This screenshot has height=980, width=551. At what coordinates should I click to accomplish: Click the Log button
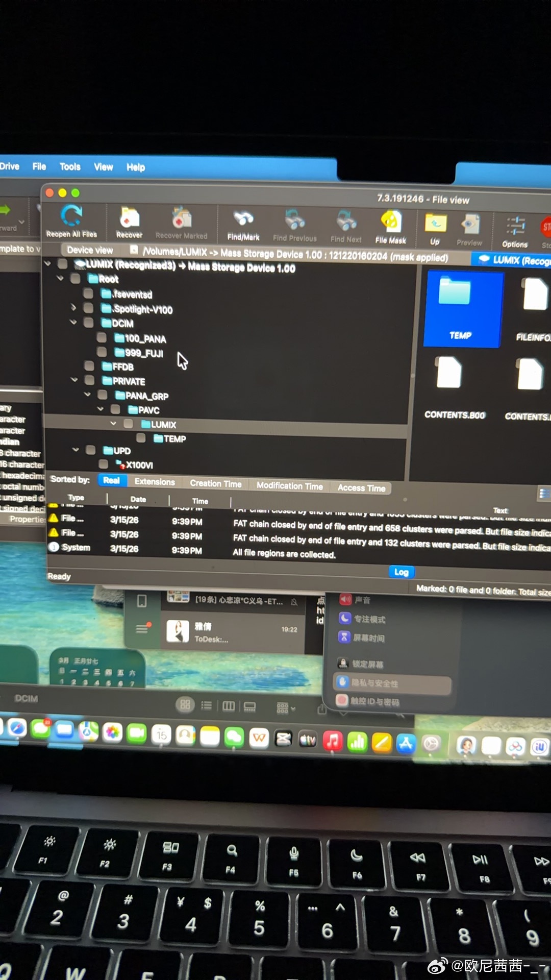[x=402, y=572]
